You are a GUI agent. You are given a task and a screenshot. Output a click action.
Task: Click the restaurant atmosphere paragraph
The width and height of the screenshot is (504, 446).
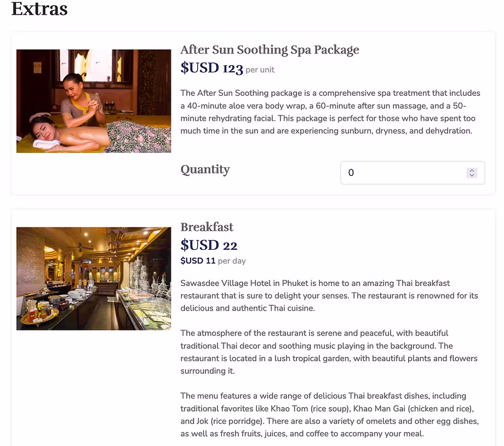329,352
